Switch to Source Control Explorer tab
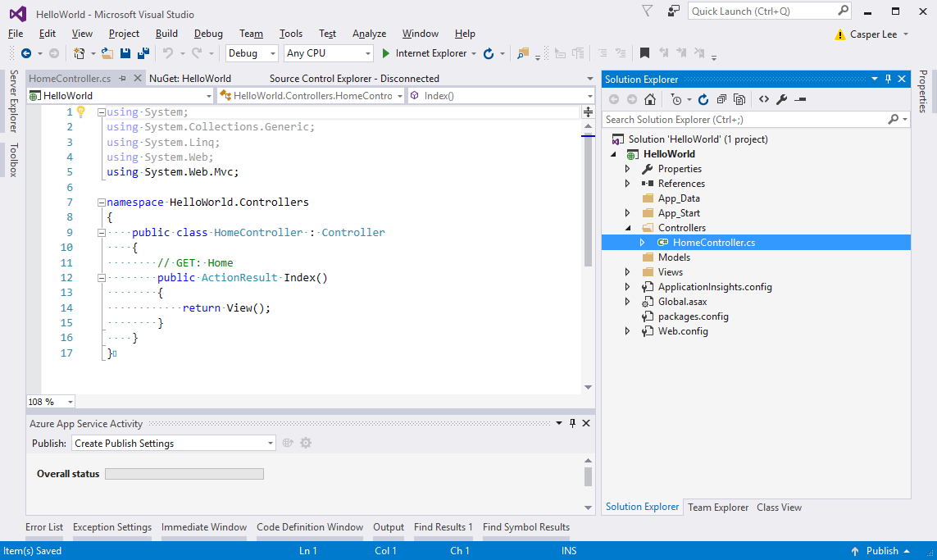Screen dimensions: 937x560 (x=354, y=78)
